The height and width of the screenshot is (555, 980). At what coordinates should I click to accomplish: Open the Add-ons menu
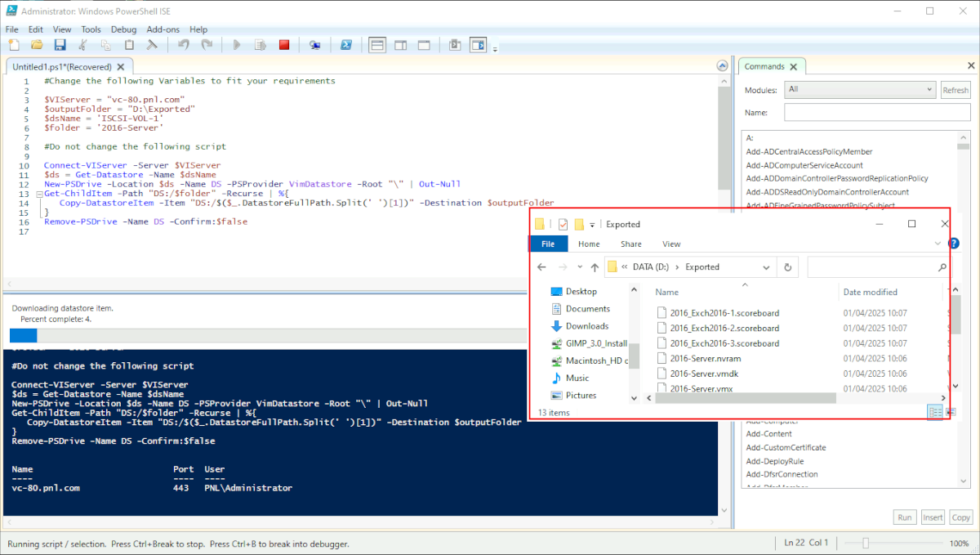[163, 29]
